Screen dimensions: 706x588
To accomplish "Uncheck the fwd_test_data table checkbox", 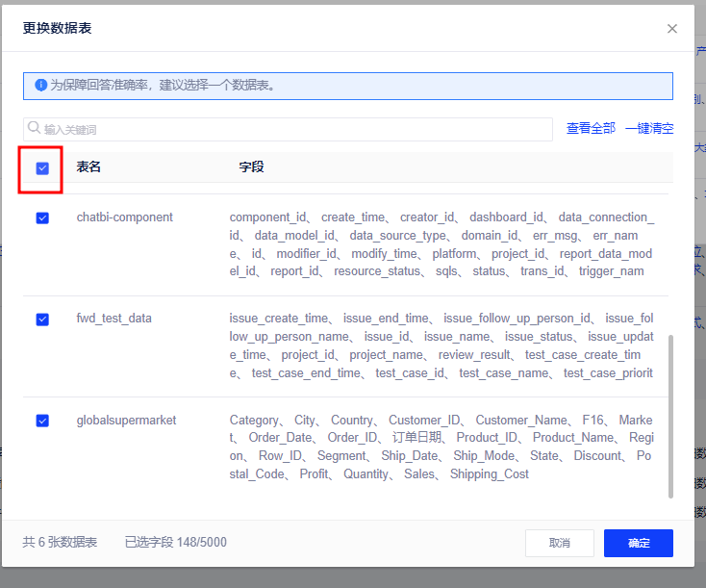I will coord(42,319).
